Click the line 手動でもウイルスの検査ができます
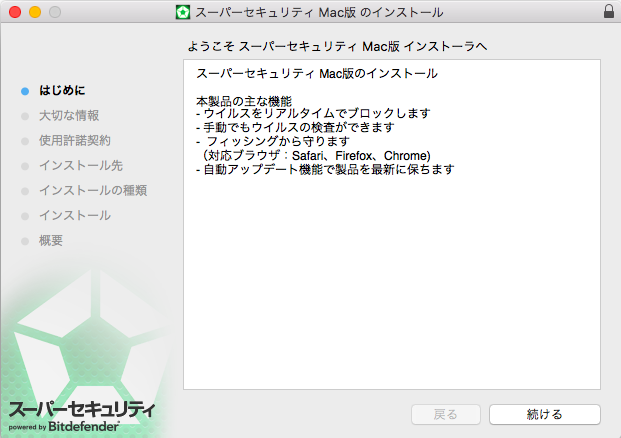The image size is (621, 438). point(295,127)
